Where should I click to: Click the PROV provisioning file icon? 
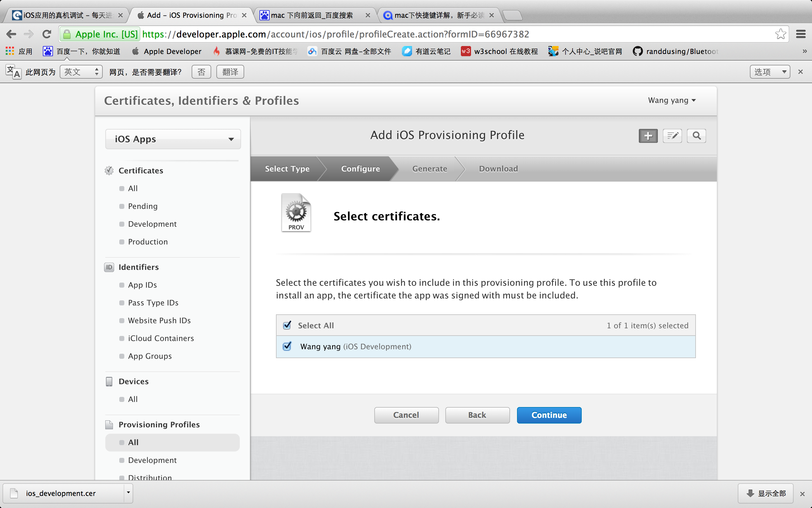pyautogui.click(x=296, y=212)
